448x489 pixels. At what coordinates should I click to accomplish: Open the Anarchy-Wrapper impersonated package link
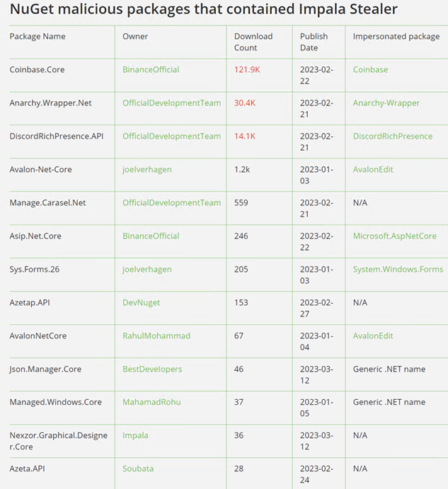pos(386,103)
